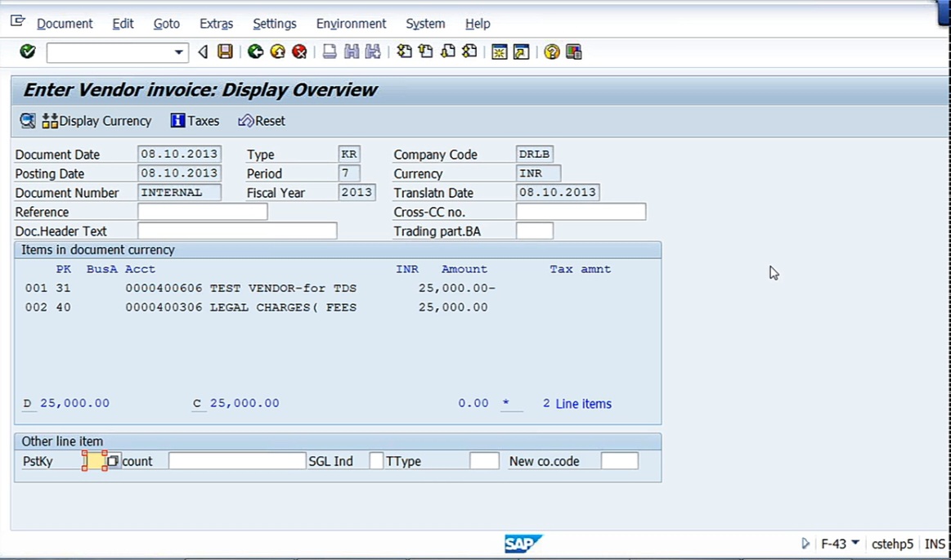This screenshot has height=560, width=951.
Task: Click the Choose detail magnifier icon
Action: 27,121
